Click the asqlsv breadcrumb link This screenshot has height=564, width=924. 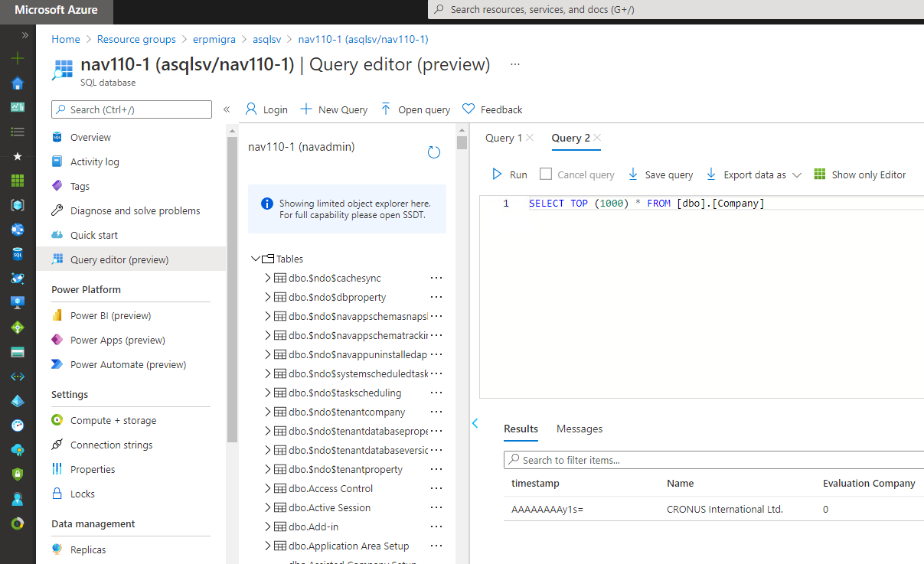(x=267, y=39)
